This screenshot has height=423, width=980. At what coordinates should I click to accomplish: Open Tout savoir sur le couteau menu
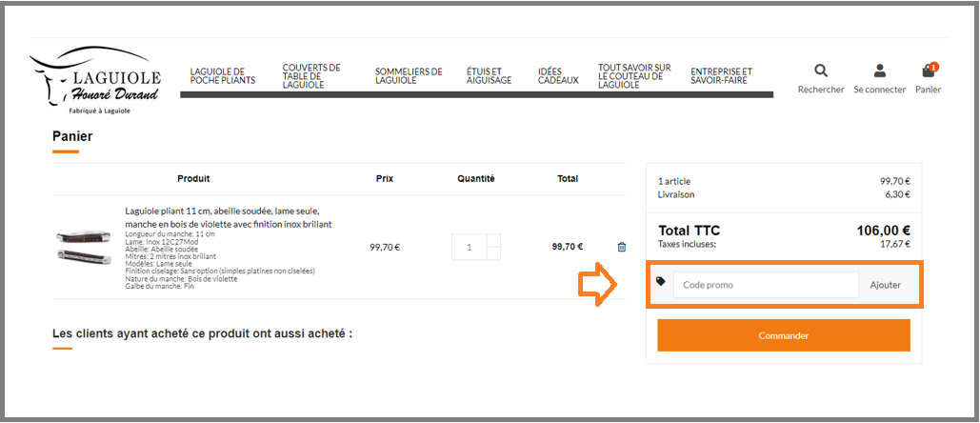pos(634,76)
